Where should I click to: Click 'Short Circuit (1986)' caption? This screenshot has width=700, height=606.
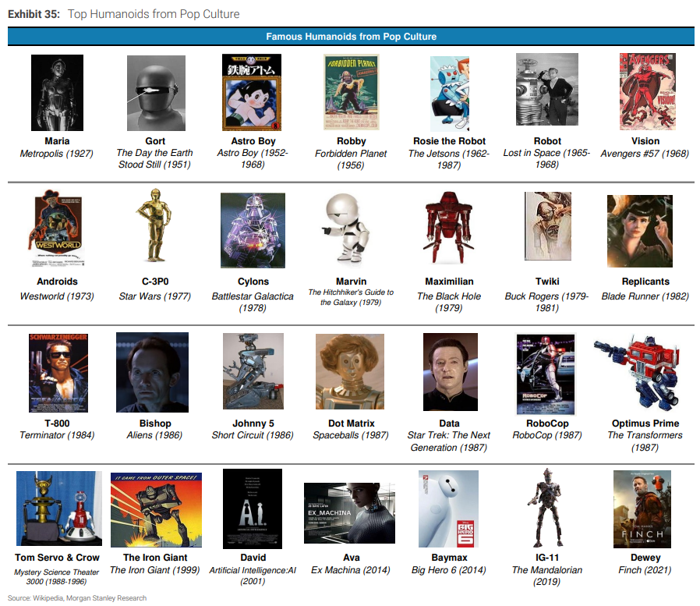tap(253, 435)
